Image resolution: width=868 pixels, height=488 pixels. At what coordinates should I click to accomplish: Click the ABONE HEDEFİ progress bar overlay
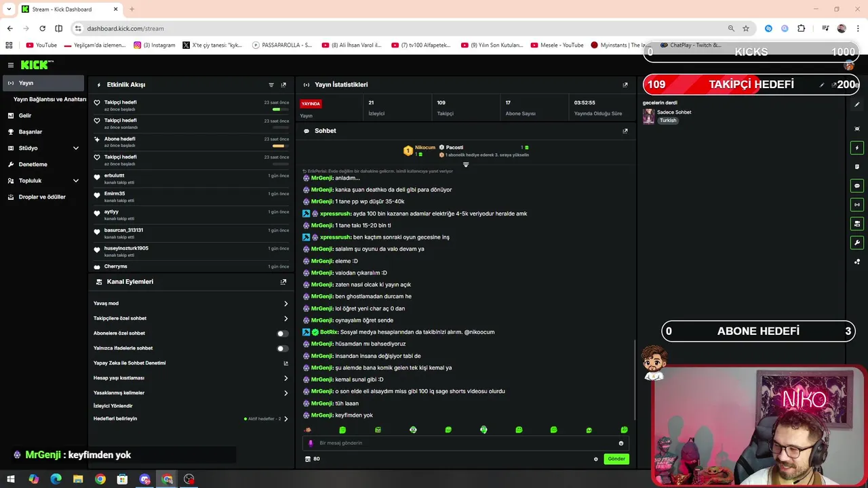click(x=758, y=331)
